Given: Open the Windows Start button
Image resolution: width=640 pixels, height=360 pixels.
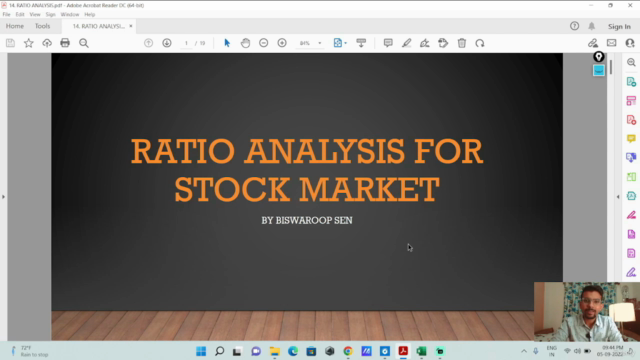Looking at the screenshot, I should 201,351.
